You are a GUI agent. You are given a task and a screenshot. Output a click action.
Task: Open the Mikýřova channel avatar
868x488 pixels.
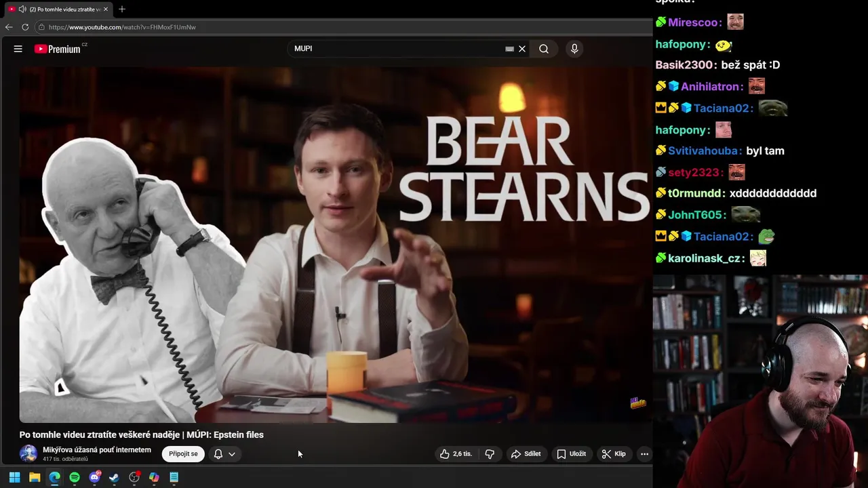tap(28, 454)
